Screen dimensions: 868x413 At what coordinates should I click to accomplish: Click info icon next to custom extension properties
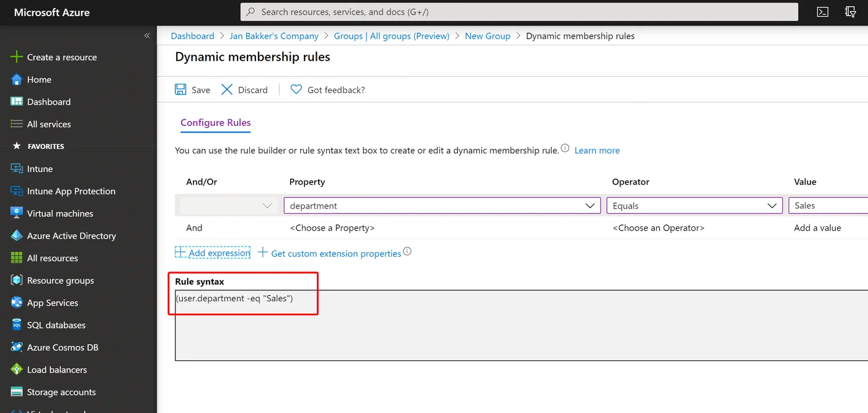[407, 252]
